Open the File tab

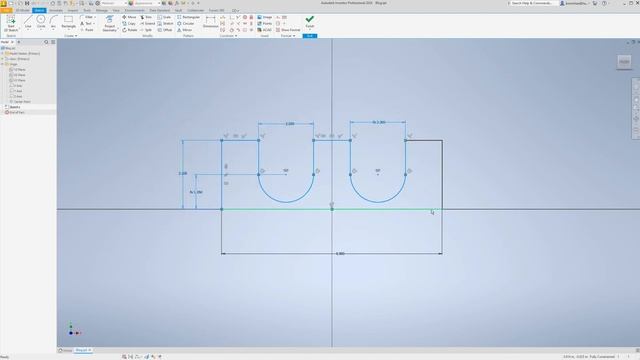(6, 10)
